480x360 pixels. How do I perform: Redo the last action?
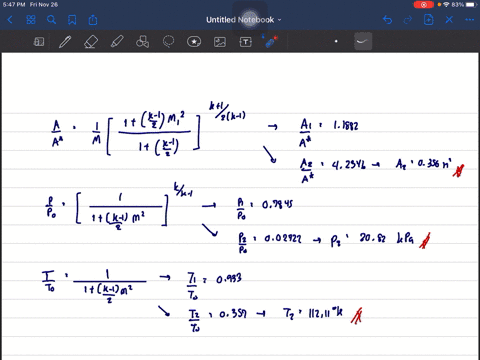pyautogui.click(x=408, y=20)
